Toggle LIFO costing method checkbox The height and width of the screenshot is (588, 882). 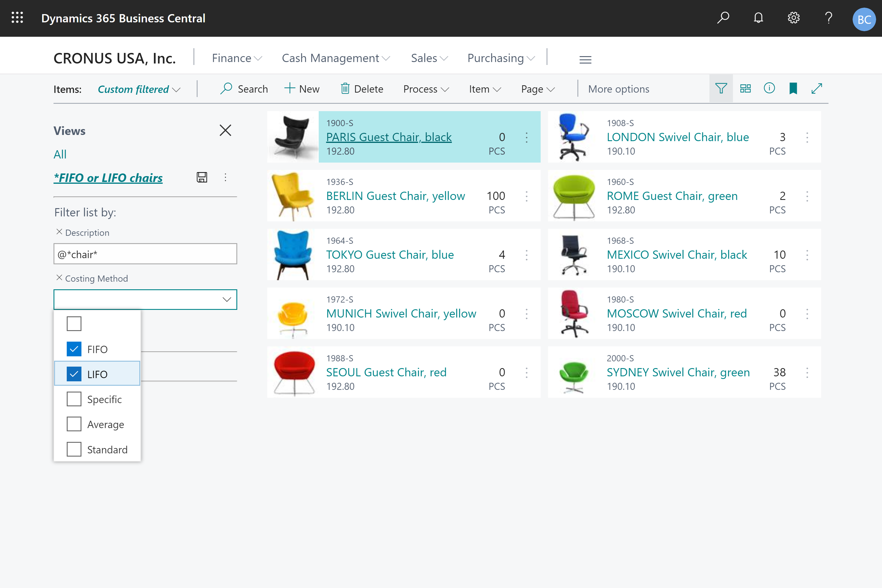pos(73,374)
